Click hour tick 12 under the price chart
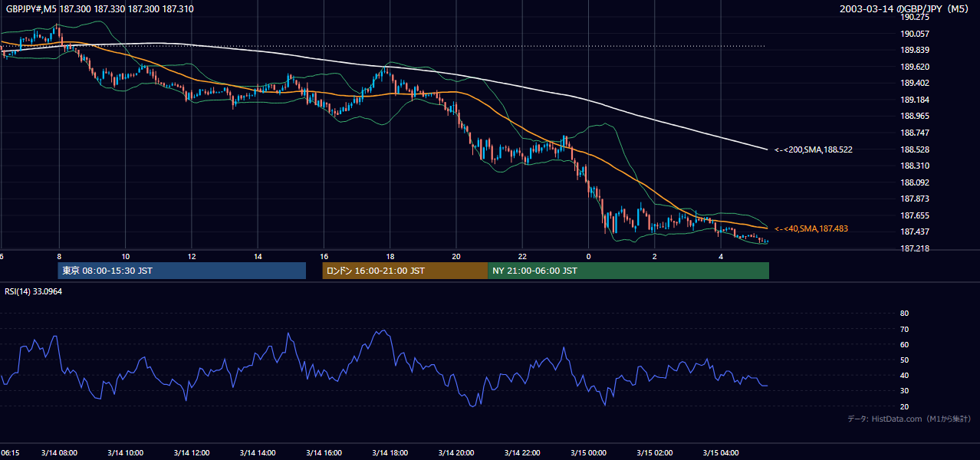Screen dimensions: 980x460 click(x=192, y=256)
